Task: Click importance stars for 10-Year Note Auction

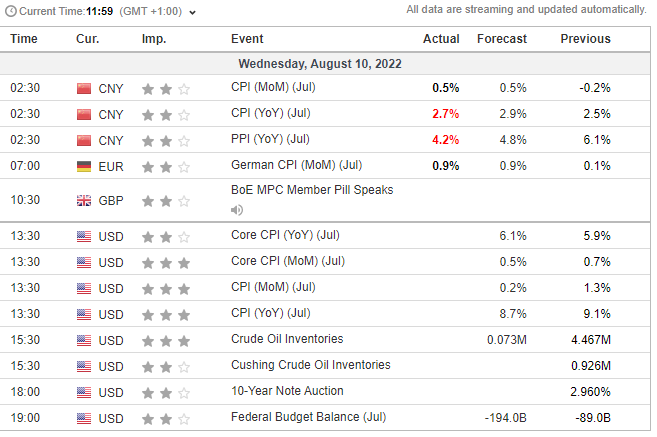Action: click(166, 391)
